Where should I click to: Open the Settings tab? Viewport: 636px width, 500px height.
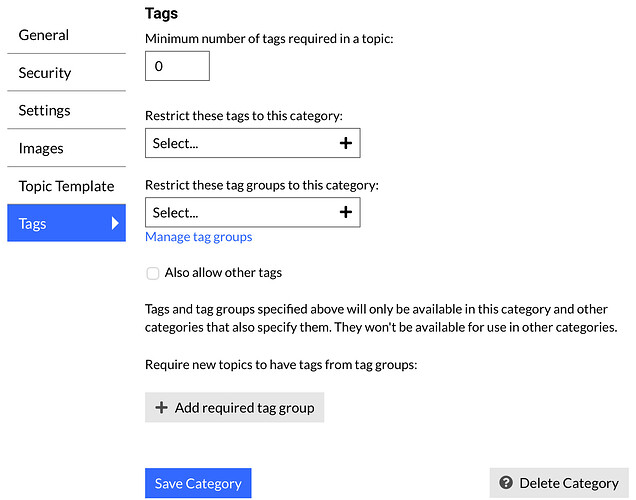click(x=66, y=110)
